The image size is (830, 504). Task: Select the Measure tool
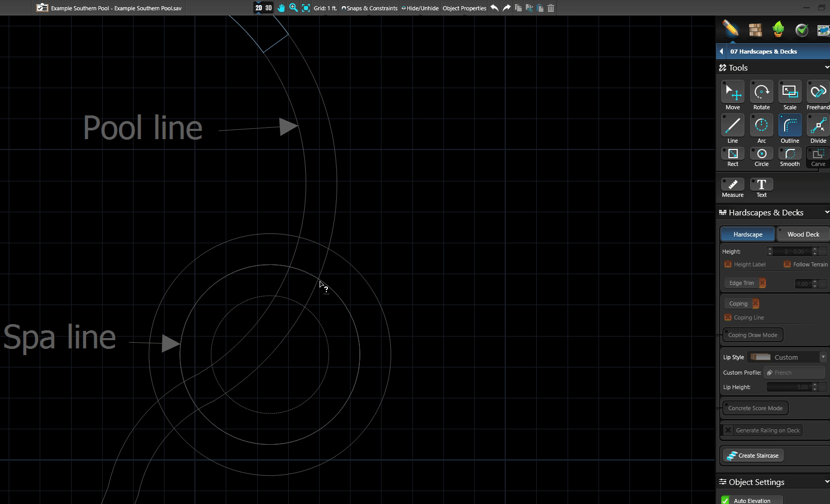click(733, 184)
